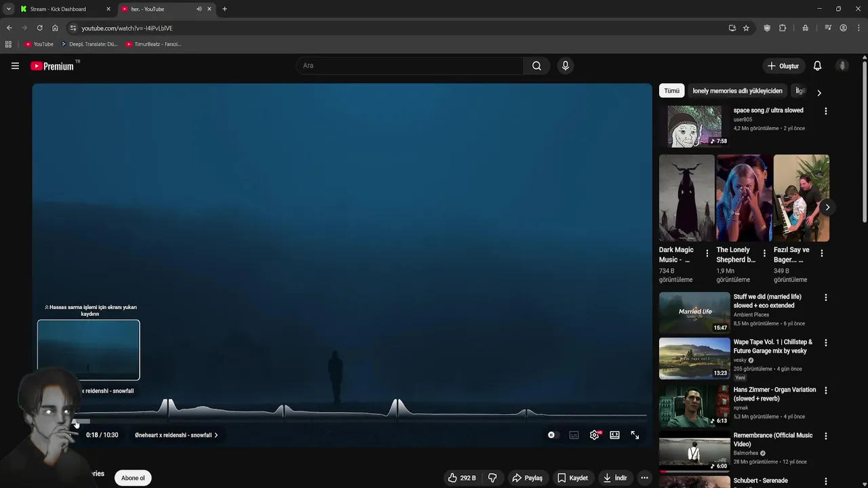Open more actions under the video
The height and width of the screenshot is (488, 868).
click(x=644, y=478)
